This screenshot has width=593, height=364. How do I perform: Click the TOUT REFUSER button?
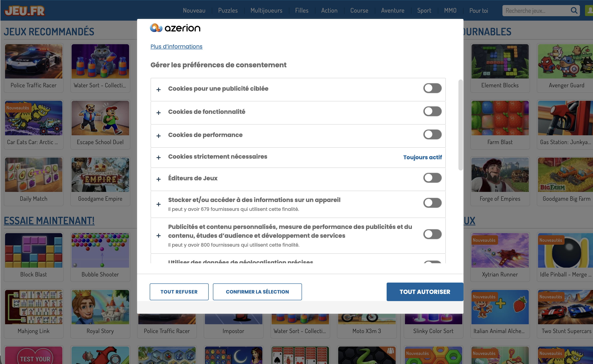pyautogui.click(x=179, y=292)
